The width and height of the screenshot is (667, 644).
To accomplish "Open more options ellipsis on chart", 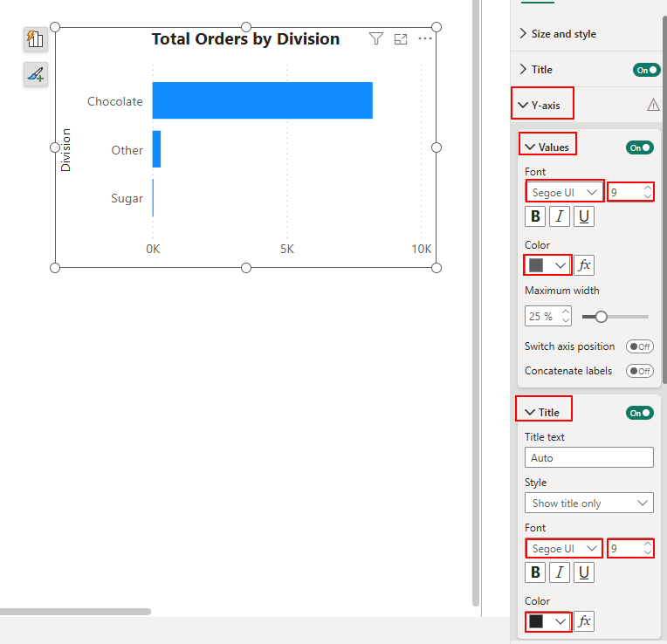I will 425,38.
